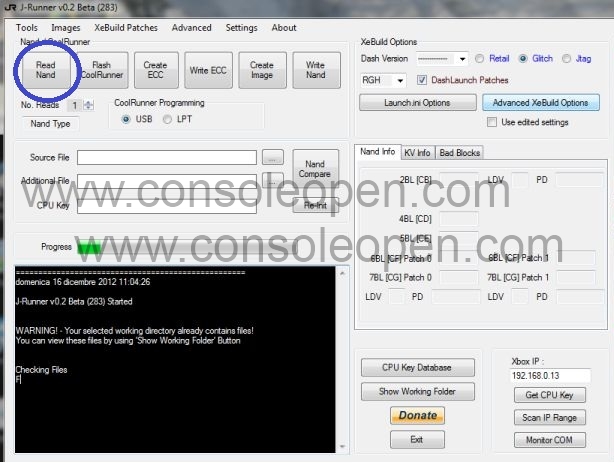The height and width of the screenshot is (463, 614).
Task: Browse for Source File with ... button
Action: tap(273, 157)
